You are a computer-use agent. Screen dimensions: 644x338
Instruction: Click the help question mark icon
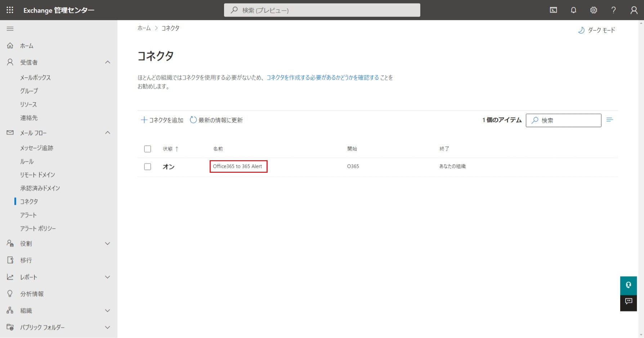tap(613, 10)
